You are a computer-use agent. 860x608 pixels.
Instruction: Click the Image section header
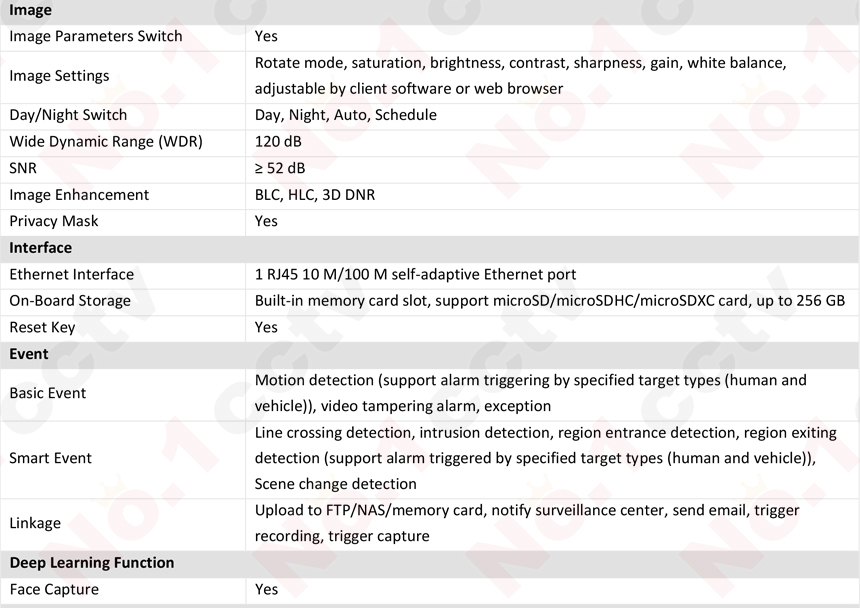tap(30, 10)
